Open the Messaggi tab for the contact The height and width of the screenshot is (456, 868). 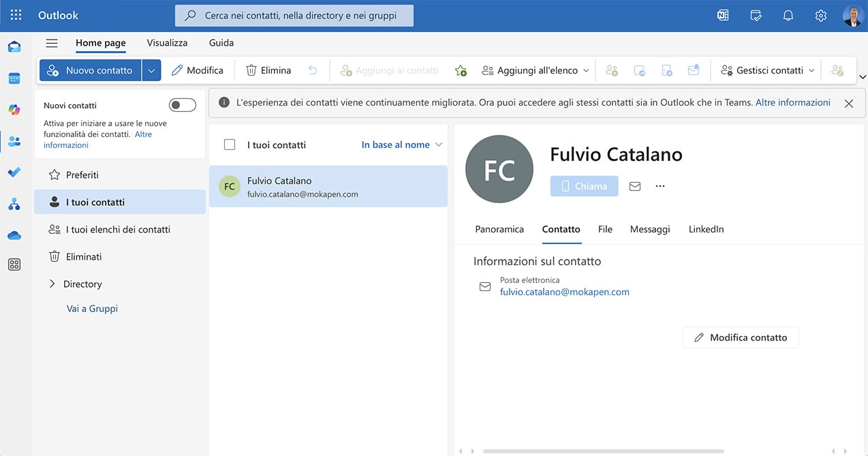[x=650, y=229]
